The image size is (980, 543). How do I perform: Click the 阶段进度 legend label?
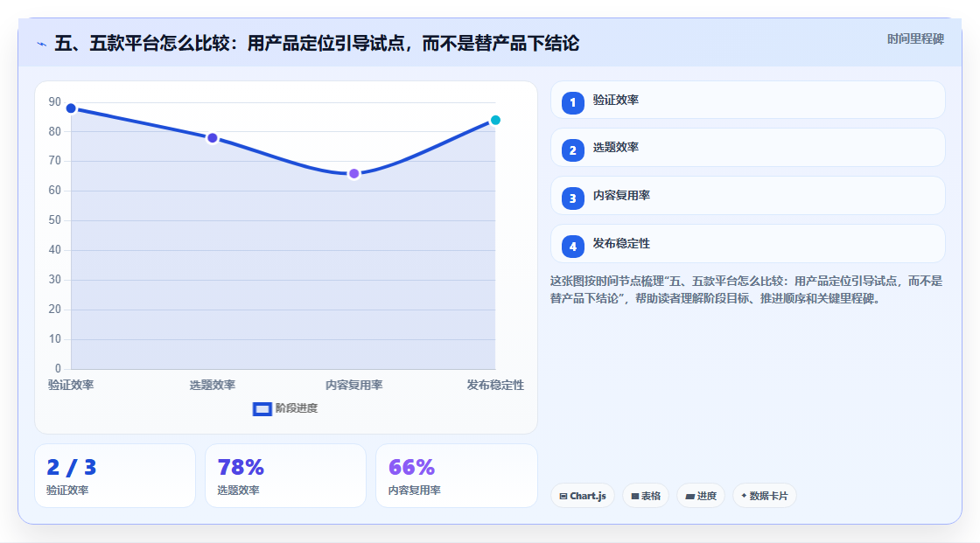297,408
